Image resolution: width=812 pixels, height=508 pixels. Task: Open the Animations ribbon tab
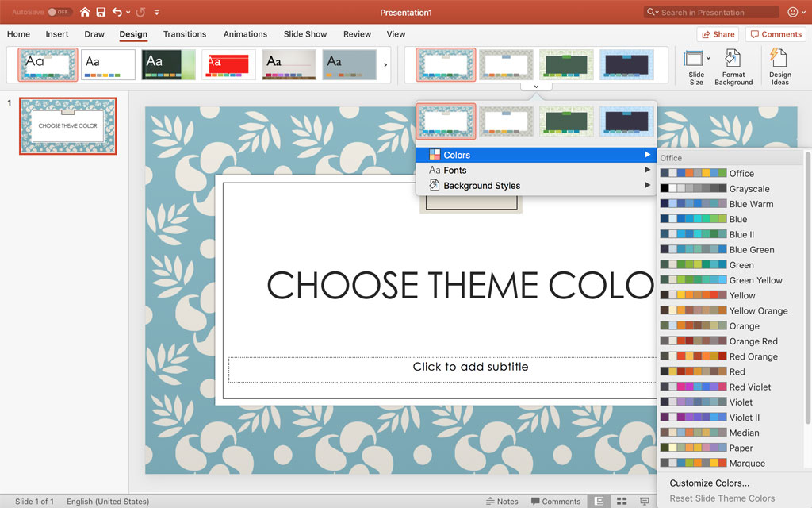tap(245, 34)
